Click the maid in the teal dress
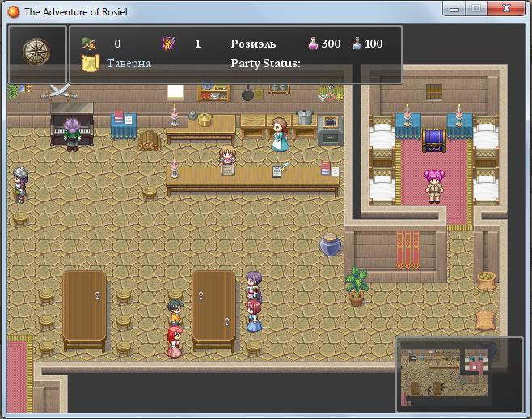 (280, 134)
